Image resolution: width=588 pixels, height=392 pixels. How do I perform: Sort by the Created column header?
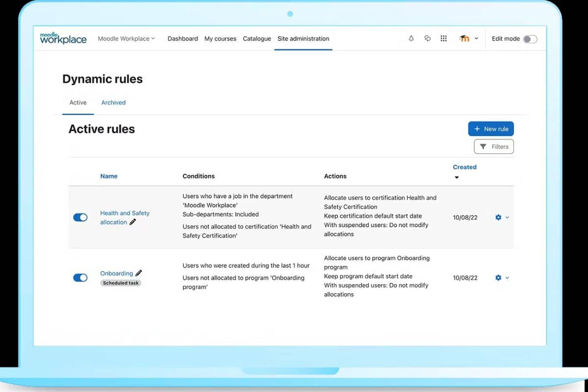click(x=465, y=167)
